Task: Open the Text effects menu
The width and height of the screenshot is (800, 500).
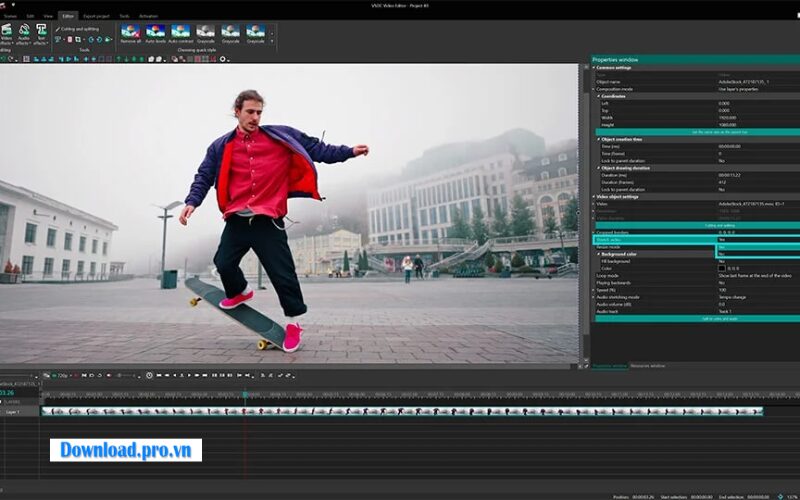Action: (x=41, y=34)
